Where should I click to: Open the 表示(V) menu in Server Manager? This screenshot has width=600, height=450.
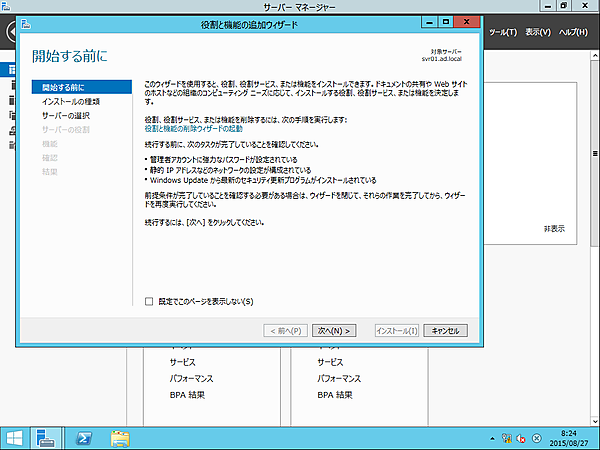tap(538, 32)
